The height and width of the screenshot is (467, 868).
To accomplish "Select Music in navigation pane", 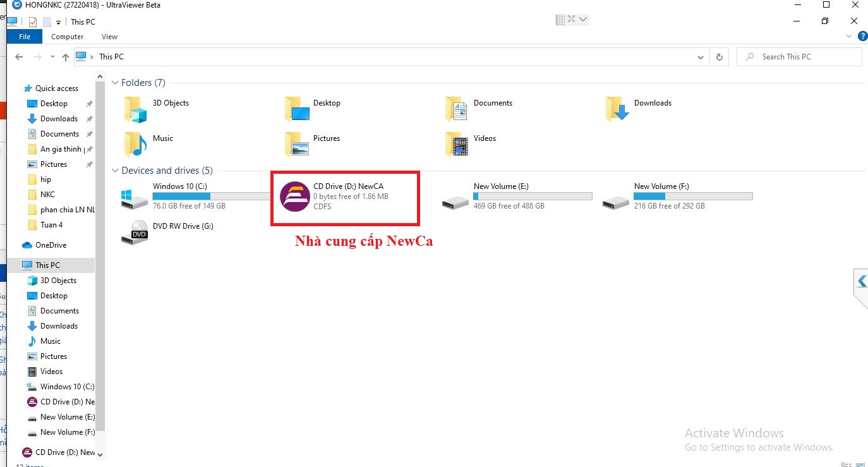I will pyautogui.click(x=51, y=341).
